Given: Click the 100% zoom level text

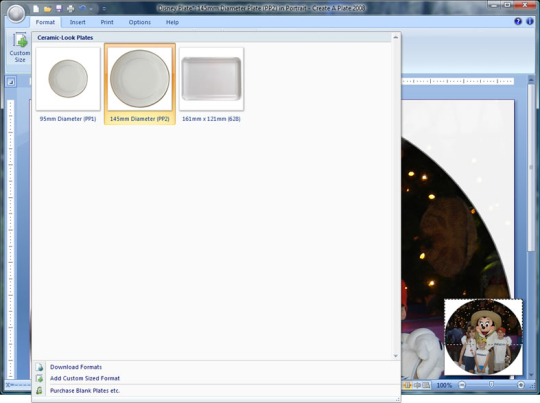Looking at the screenshot, I should tap(444, 385).
